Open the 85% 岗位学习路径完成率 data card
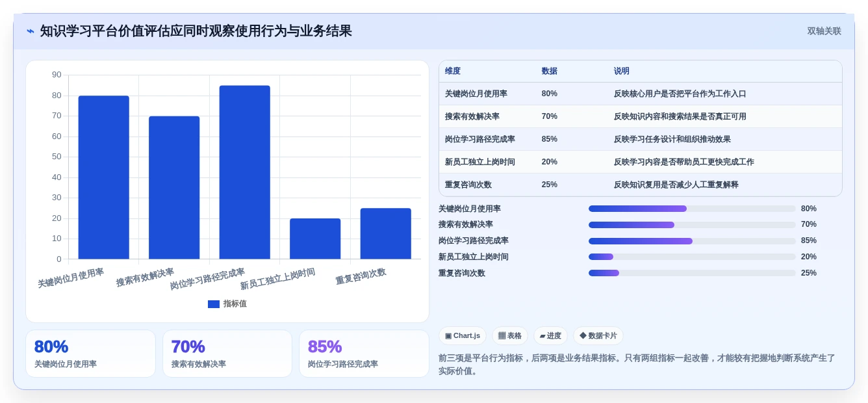 [364, 354]
